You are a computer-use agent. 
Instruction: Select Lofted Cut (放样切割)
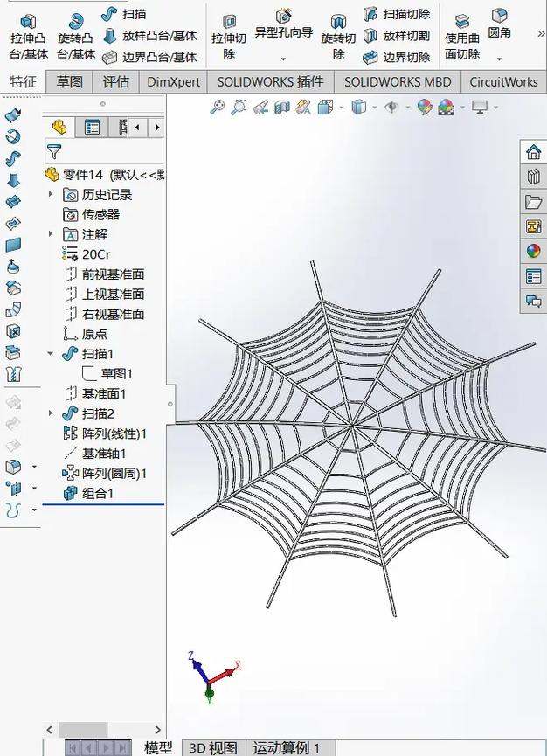pos(396,36)
